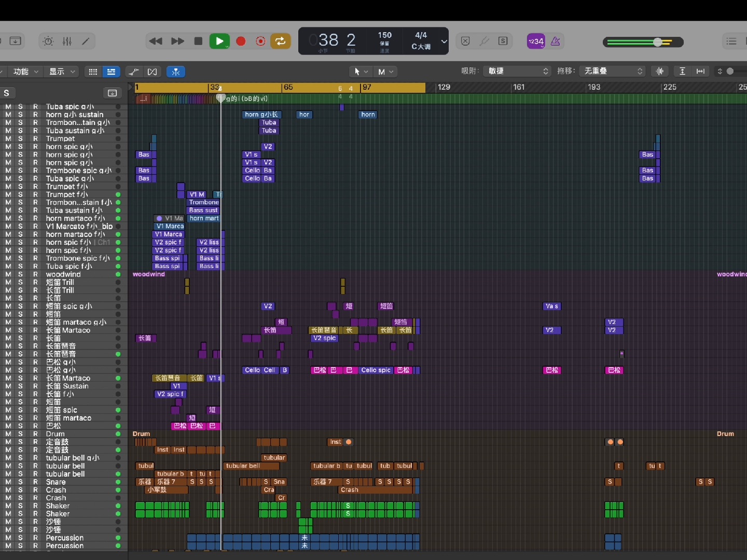Click the Solo S button above track list
747x560 pixels.
pyautogui.click(x=6, y=93)
